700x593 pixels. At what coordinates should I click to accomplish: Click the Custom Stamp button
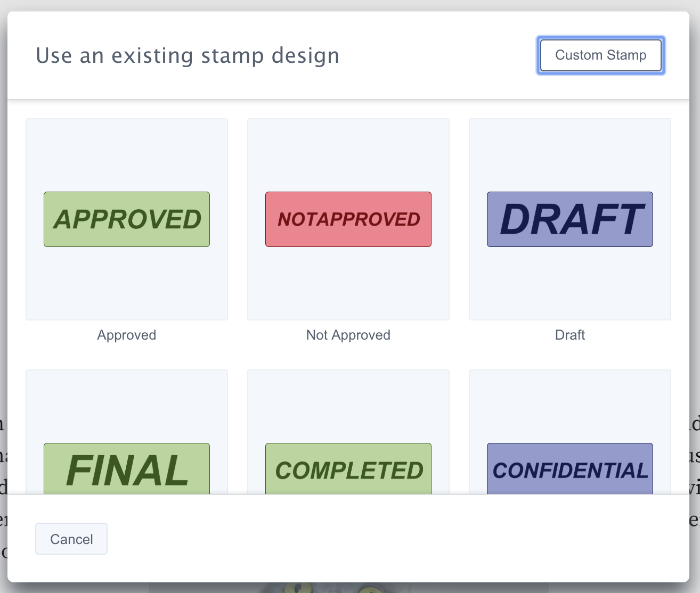(600, 55)
